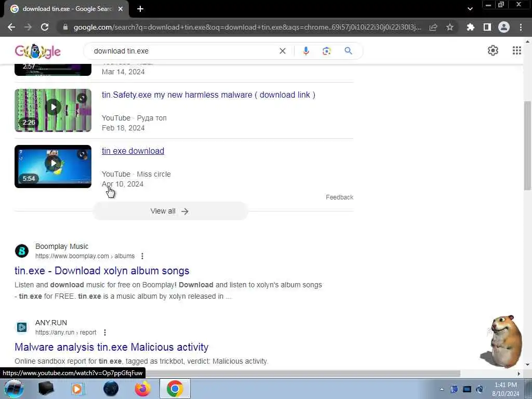The image size is (532, 399).
Task: Search by image with Google Lens
Action: tap(327, 51)
